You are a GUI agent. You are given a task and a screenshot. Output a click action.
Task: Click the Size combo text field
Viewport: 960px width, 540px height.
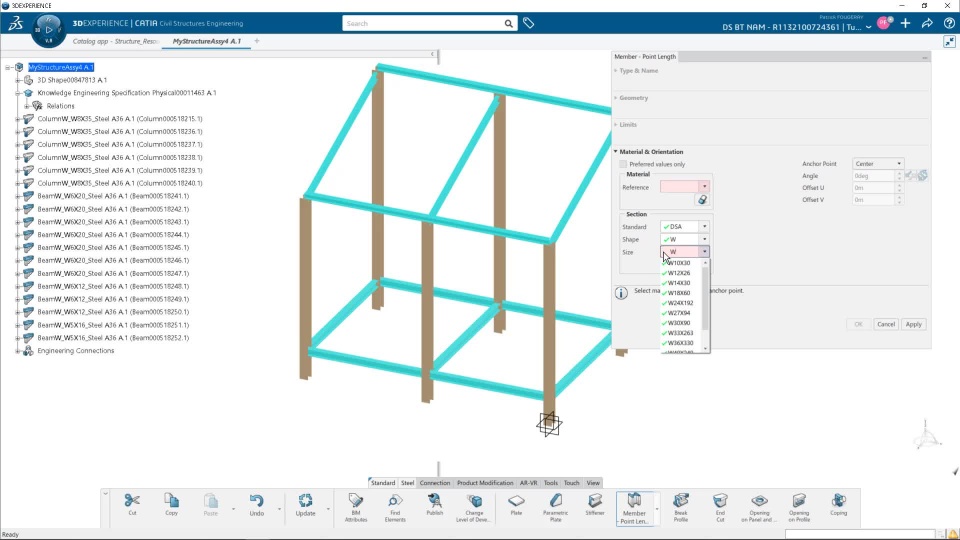tap(681, 252)
